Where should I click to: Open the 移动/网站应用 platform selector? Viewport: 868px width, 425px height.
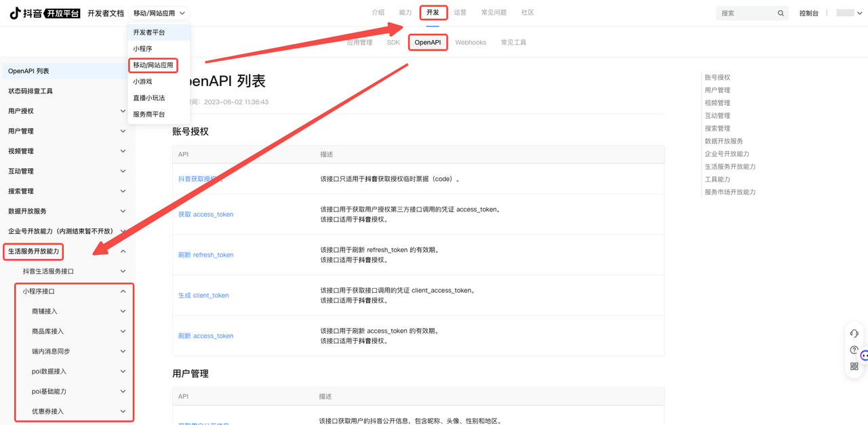[x=159, y=13]
